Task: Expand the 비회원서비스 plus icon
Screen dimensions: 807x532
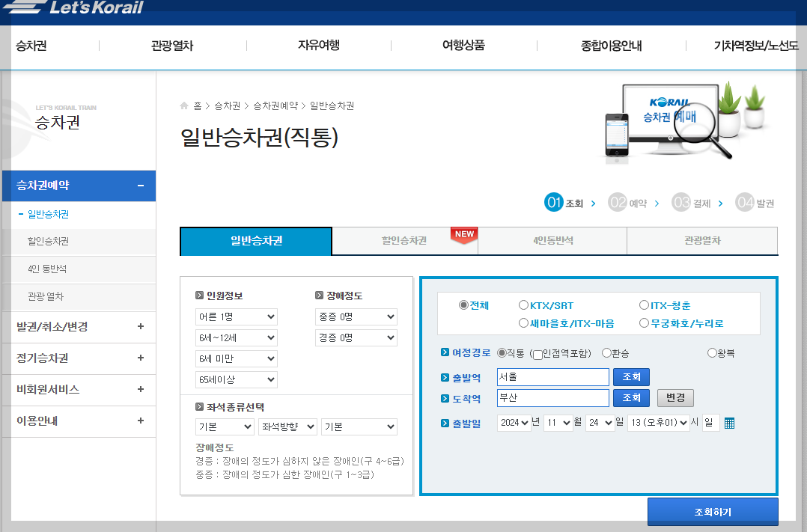Action: (141, 389)
